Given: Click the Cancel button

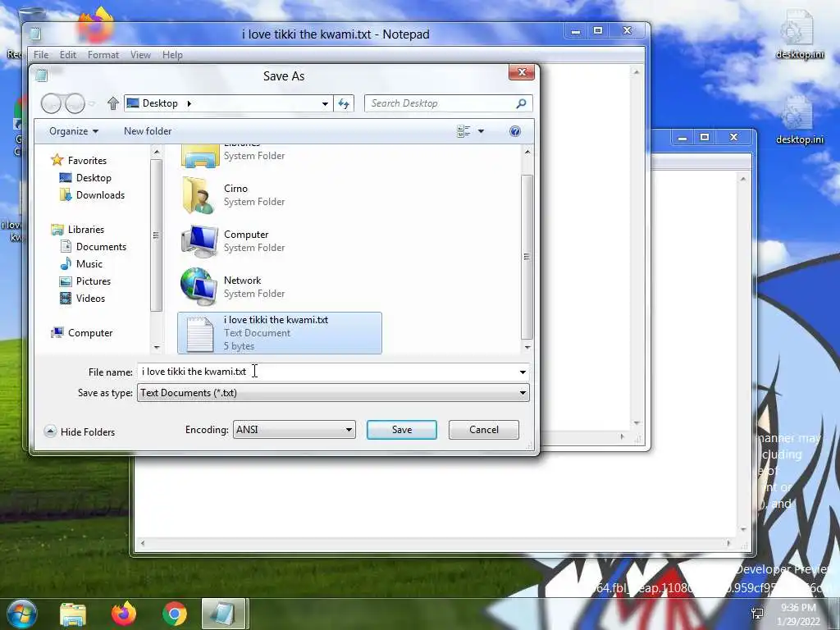Looking at the screenshot, I should [484, 430].
